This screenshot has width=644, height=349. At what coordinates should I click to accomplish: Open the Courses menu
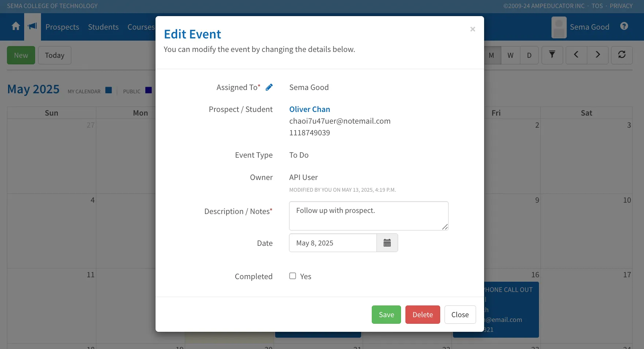coord(141,27)
